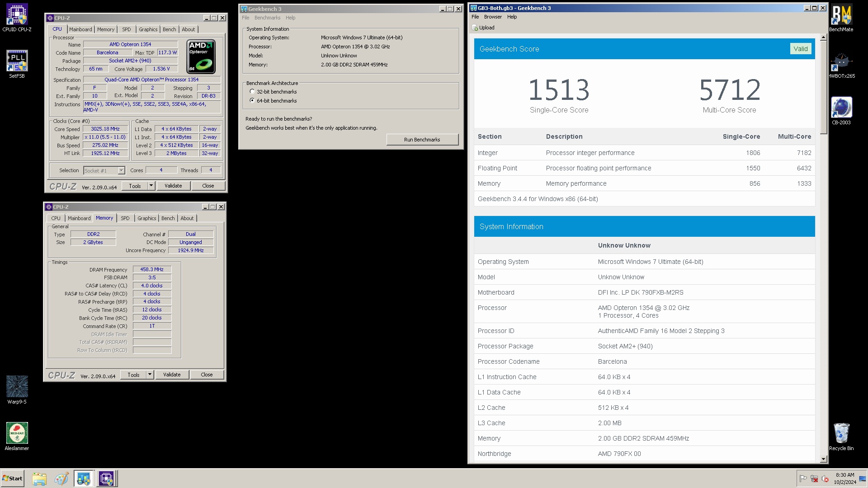The height and width of the screenshot is (488, 868).
Task: Open Bench tab in bottom CPU-Z window
Action: 168,218
